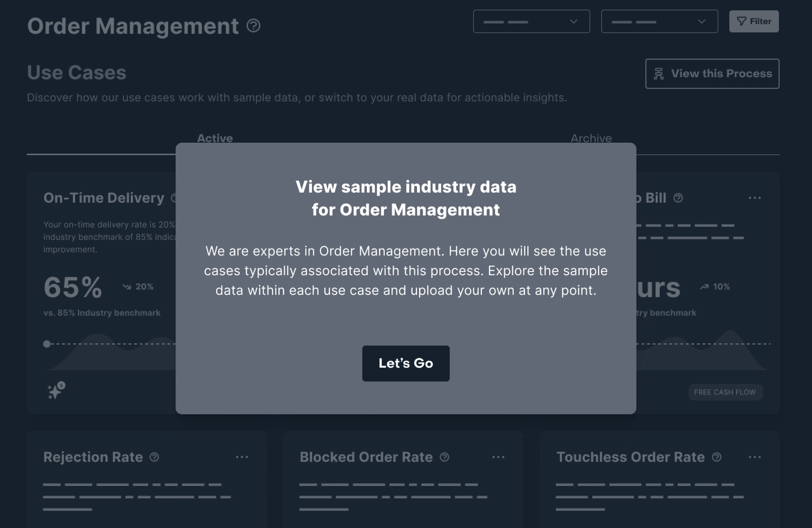Open Touchless Order Rate options menu
Viewport: 812px width, 528px height.
point(754,457)
